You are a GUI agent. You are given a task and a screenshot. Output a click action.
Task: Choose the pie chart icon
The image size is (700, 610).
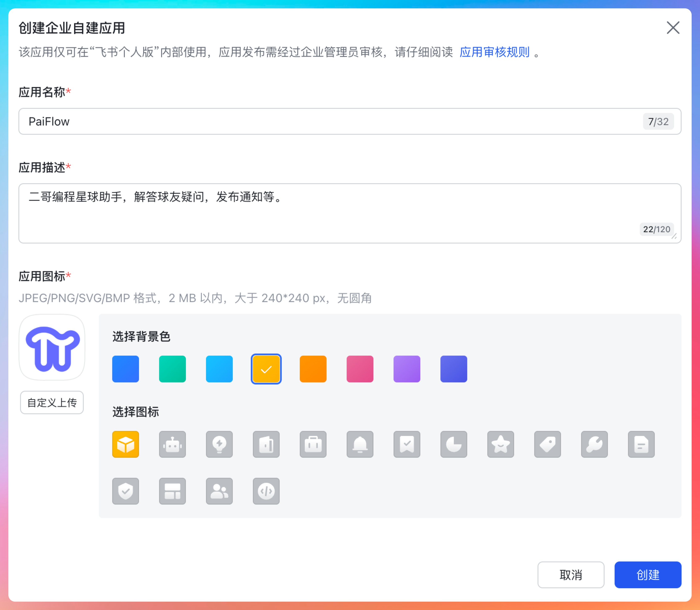click(x=454, y=444)
